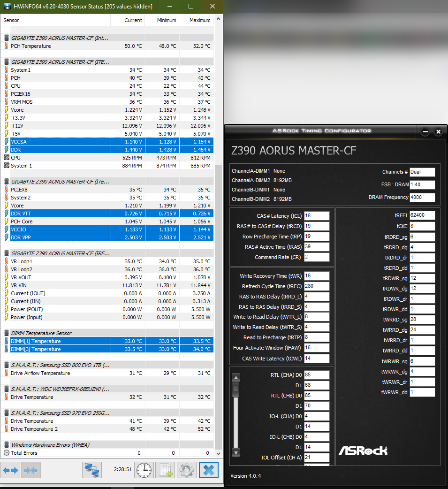Click the blue X close sensors icon
Image resolution: width=448 pixels, height=489 pixels.
pyautogui.click(x=209, y=470)
